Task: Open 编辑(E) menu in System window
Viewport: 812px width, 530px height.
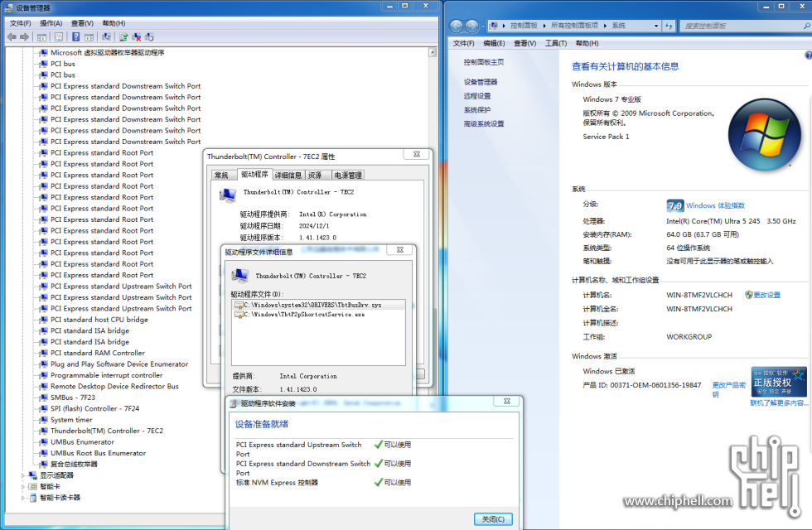Action: pos(494,43)
